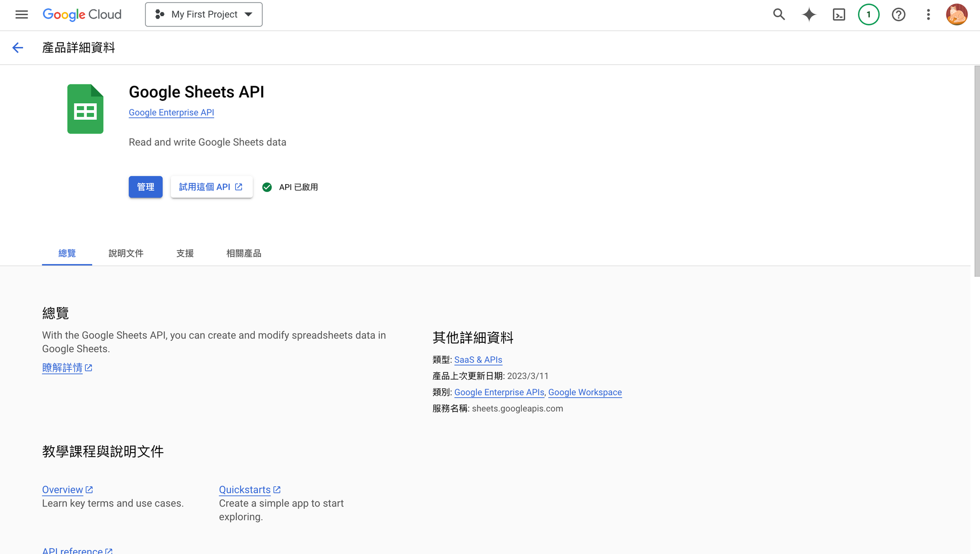
Task: Switch to the 支援 tab
Action: (185, 253)
